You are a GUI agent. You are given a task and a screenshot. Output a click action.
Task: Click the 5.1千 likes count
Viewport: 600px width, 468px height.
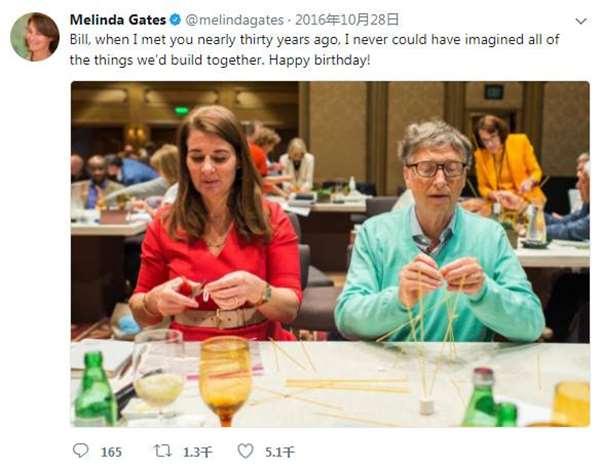point(280,452)
